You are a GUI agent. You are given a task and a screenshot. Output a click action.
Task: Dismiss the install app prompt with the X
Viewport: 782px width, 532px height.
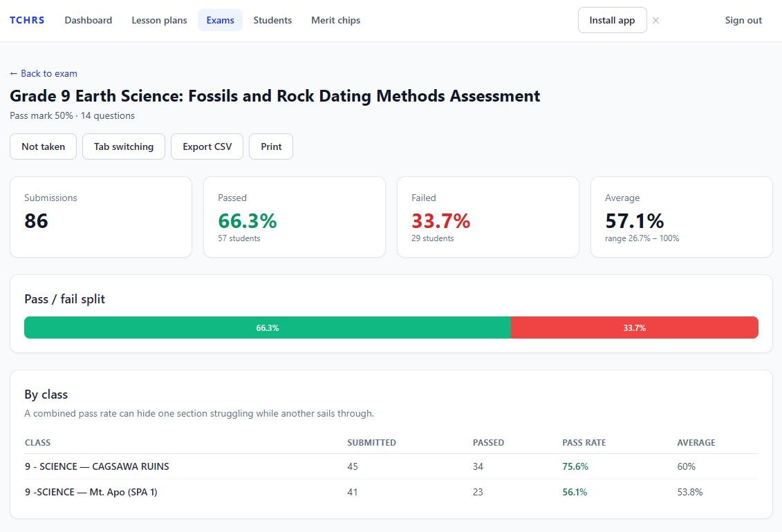click(x=656, y=21)
